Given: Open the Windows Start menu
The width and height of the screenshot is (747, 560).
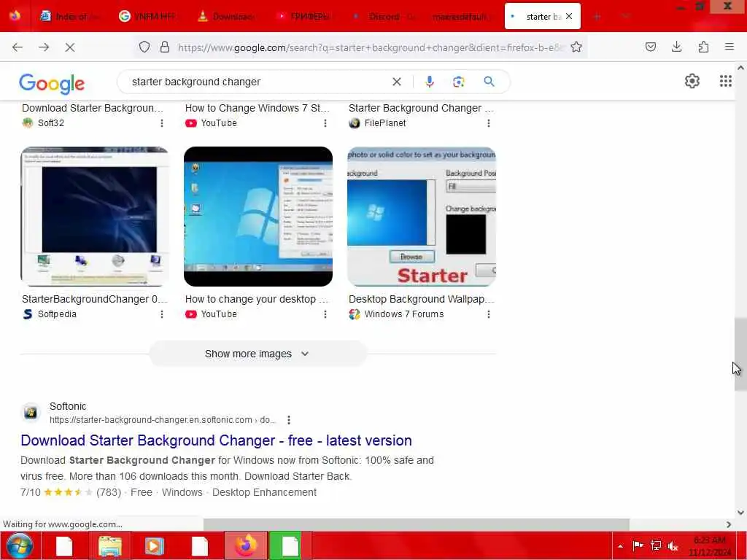Looking at the screenshot, I should click(x=20, y=545).
